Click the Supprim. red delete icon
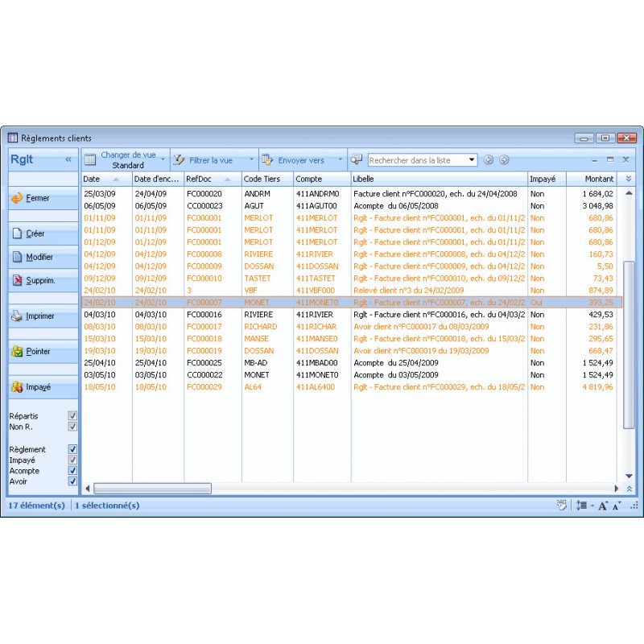Viewport: 644px width, 644px height. [17, 280]
